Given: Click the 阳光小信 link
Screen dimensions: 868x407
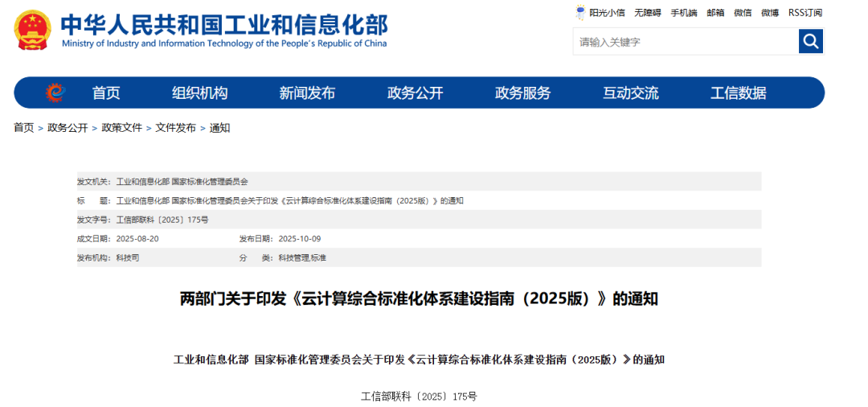Looking at the screenshot, I should [x=607, y=13].
